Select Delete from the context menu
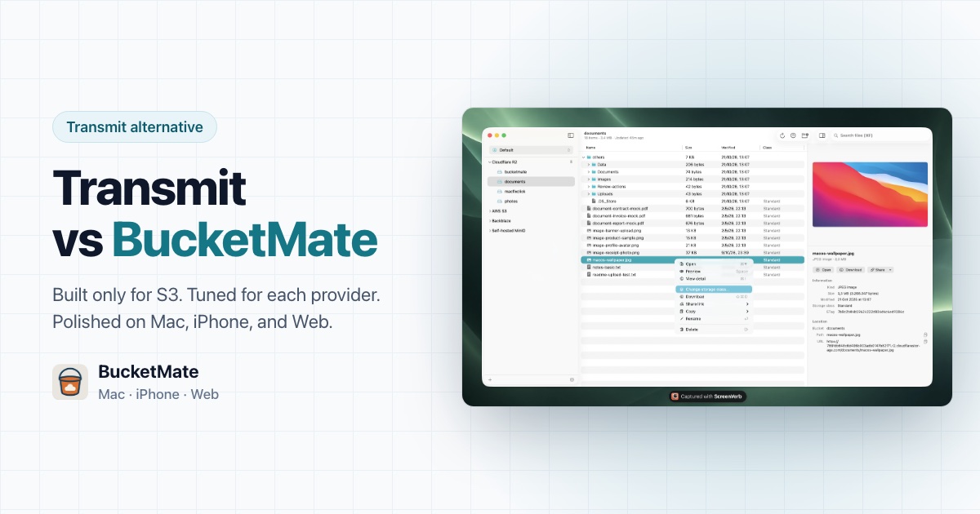This screenshot has width=980, height=514. coord(714,329)
